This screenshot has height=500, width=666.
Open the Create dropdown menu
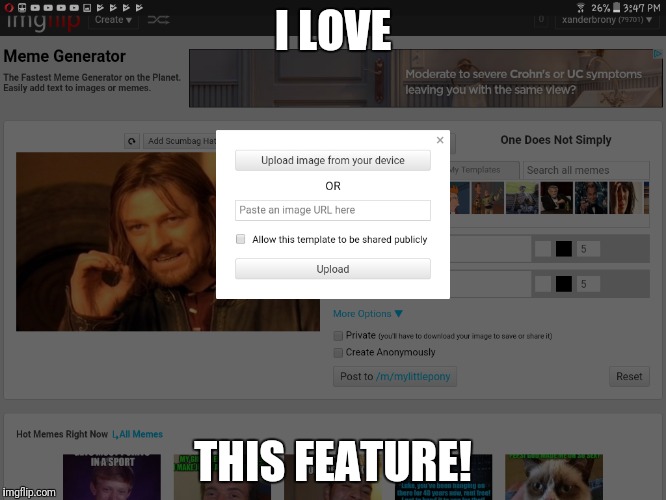tap(113, 20)
